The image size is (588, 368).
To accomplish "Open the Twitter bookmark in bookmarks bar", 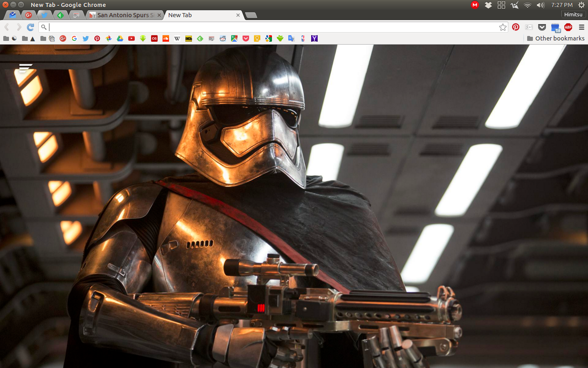I will tap(86, 38).
